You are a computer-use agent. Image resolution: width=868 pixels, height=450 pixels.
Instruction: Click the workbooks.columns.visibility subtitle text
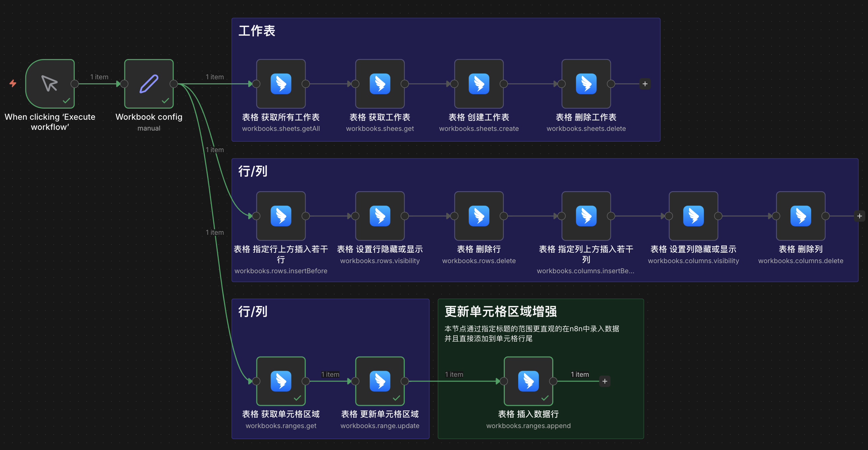(693, 261)
